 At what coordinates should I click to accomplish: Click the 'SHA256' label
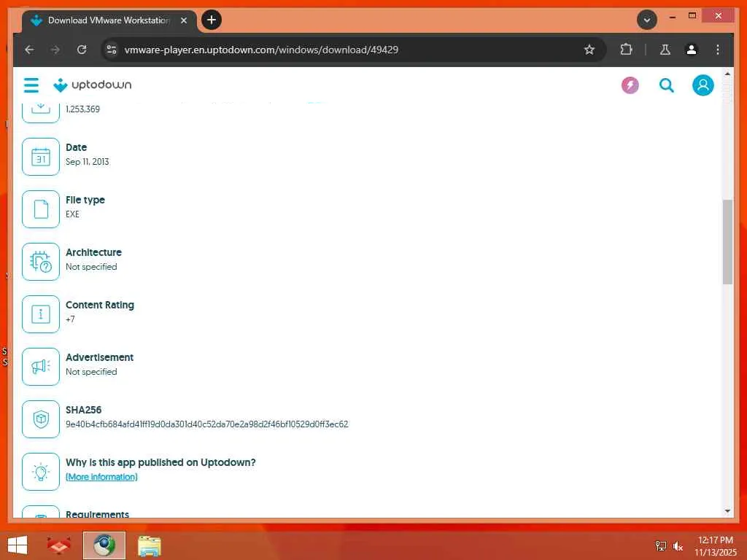(x=83, y=410)
